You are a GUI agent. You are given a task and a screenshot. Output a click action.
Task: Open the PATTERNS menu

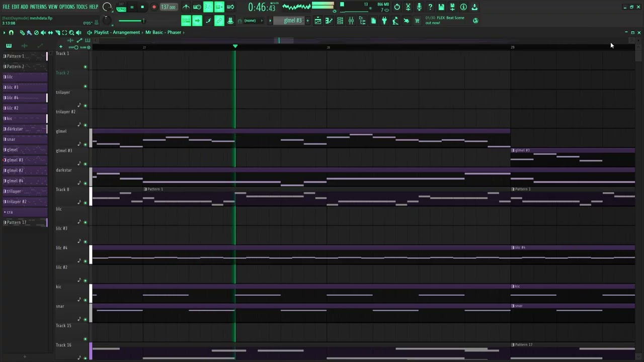[38, 7]
